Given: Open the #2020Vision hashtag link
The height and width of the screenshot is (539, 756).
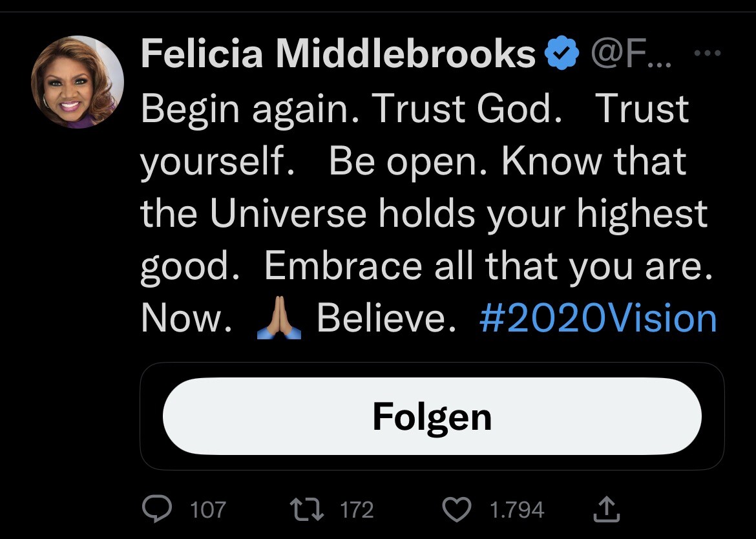Looking at the screenshot, I should [x=598, y=319].
